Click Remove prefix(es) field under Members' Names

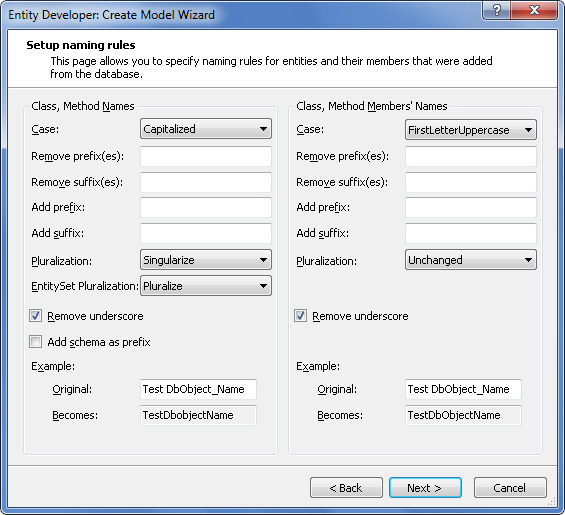point(471,156)
